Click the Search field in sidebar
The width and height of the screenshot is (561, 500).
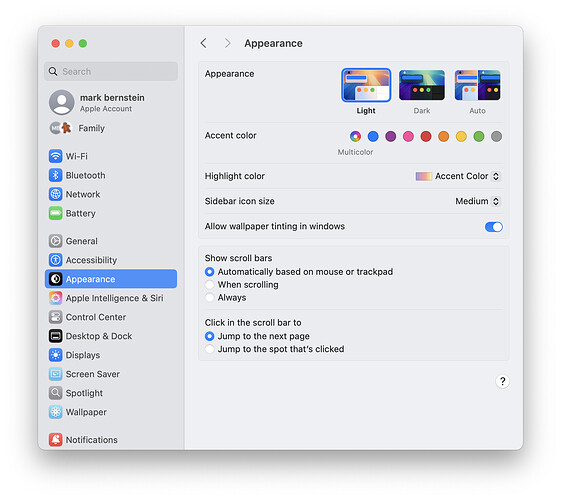coord(111,71)
